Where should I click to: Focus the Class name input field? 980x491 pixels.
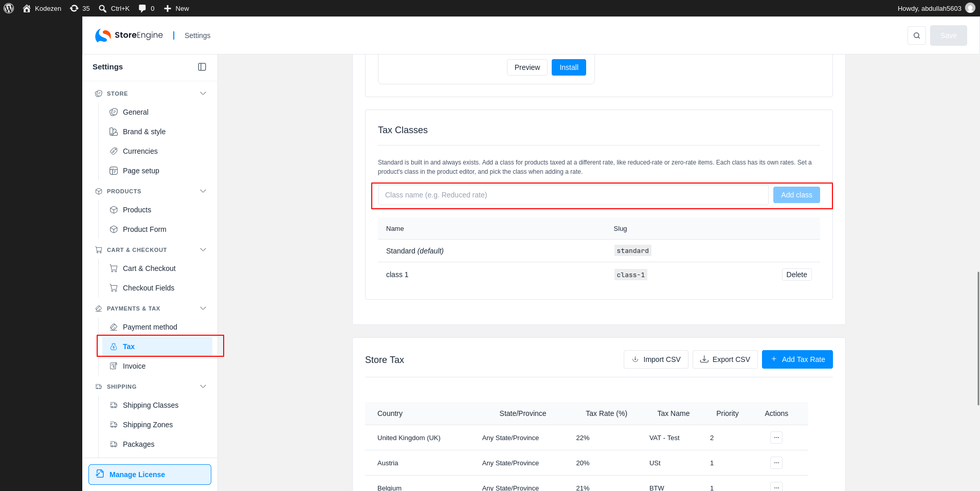tap(573, 195)
